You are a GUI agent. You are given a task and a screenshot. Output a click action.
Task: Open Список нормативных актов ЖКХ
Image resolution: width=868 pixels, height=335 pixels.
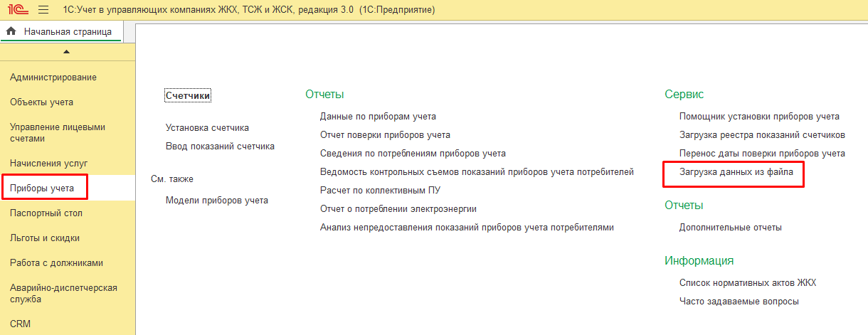(x=748, y=283)
